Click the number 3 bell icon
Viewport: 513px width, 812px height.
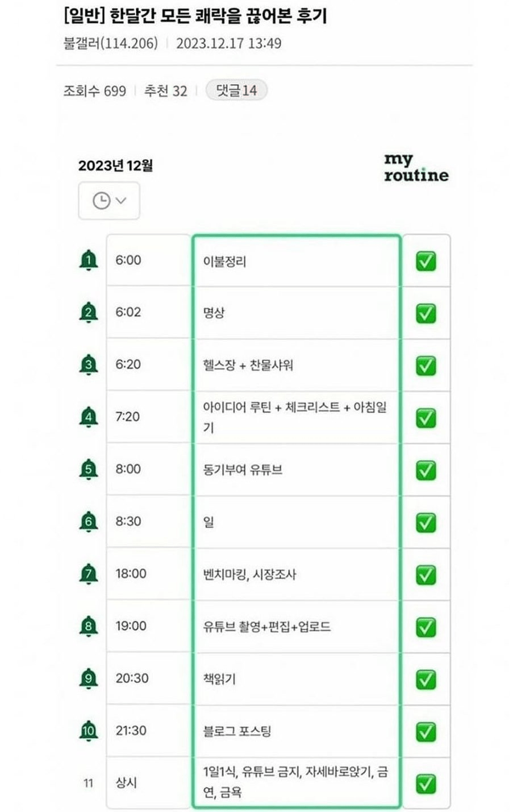(88, 364)
